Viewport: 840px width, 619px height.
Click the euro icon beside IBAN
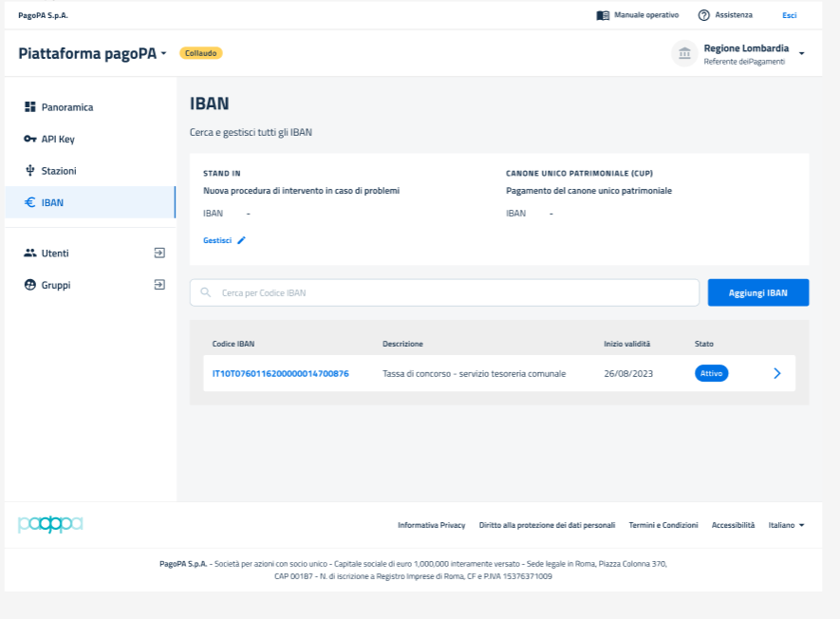29,202
